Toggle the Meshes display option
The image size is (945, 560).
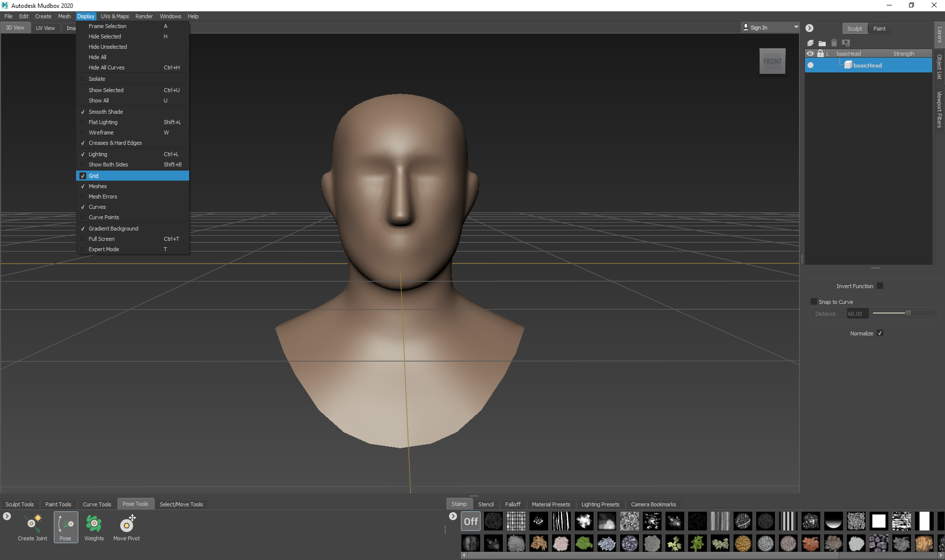[x=133, y=186]
